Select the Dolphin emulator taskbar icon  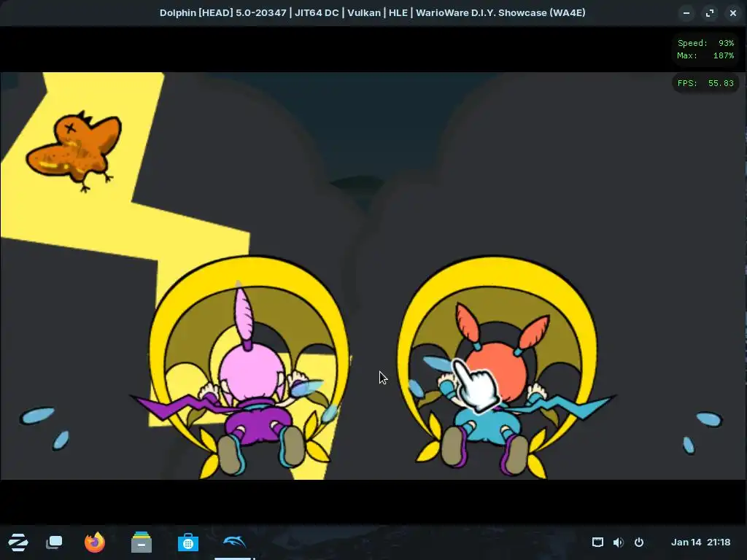(x=234, y=542)
